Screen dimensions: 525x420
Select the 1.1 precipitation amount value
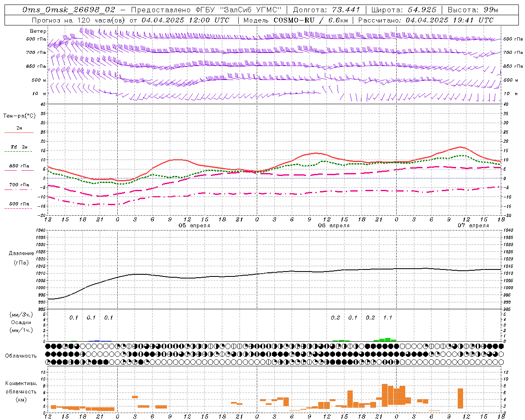[x=388, y=317]
